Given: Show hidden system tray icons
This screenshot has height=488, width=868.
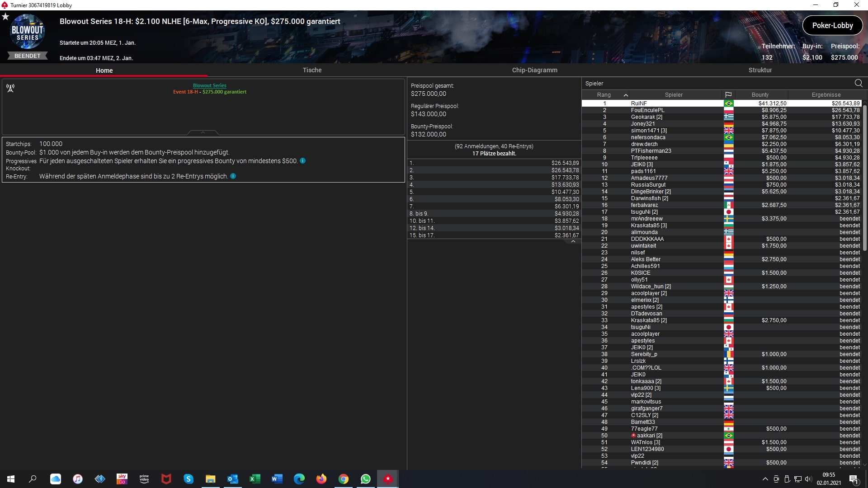Looking at the screenshot, I should pos(765,479).
